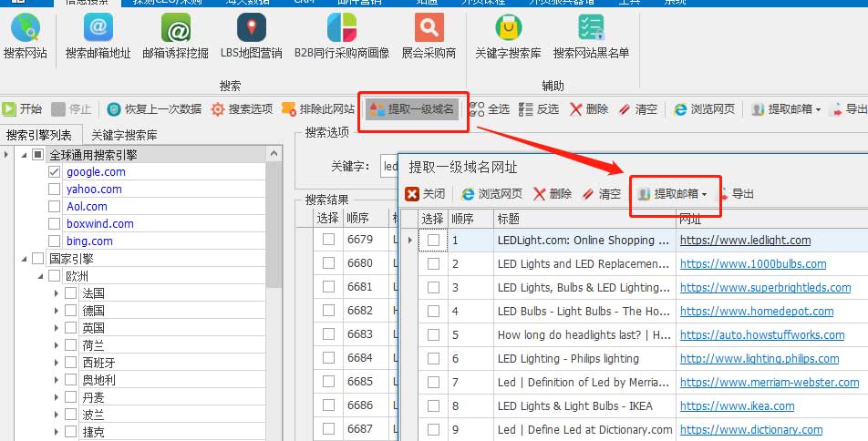The height and width of the screenshot is (441, 868).
Task: Click 导出 in domain dialog toolbar
Action: (737, 194)
